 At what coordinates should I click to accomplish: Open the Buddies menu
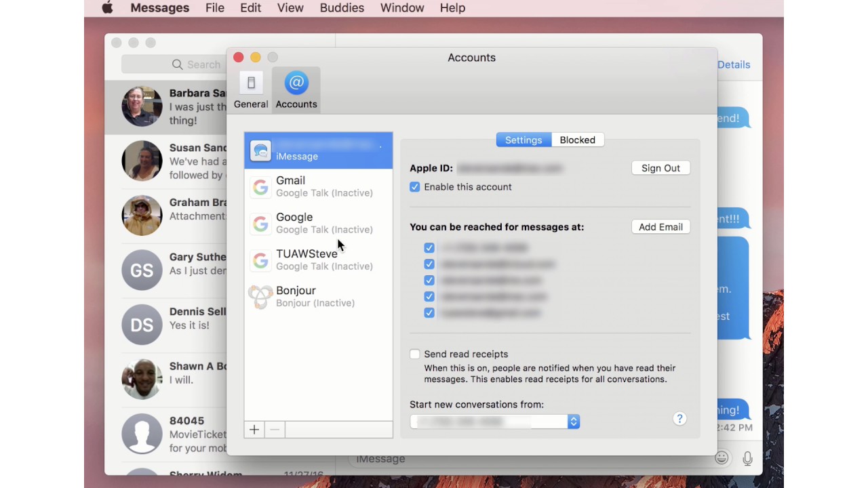tap(342, 8)
